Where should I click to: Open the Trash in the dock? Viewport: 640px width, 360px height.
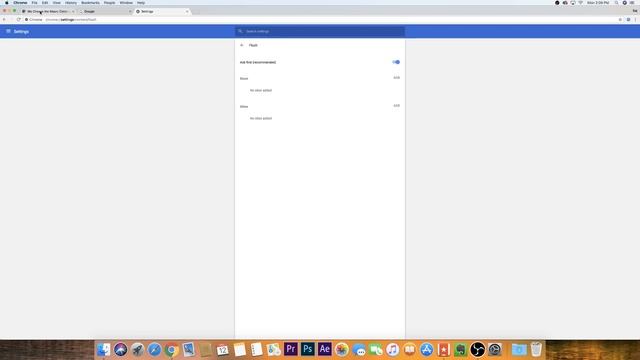click(536, 349)
